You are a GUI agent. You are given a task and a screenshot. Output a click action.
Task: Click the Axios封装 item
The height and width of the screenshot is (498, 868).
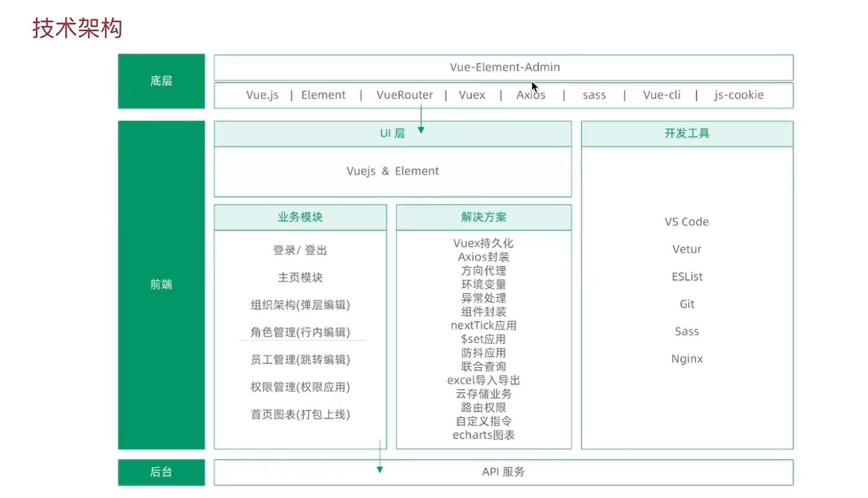[x=484, y=257]
